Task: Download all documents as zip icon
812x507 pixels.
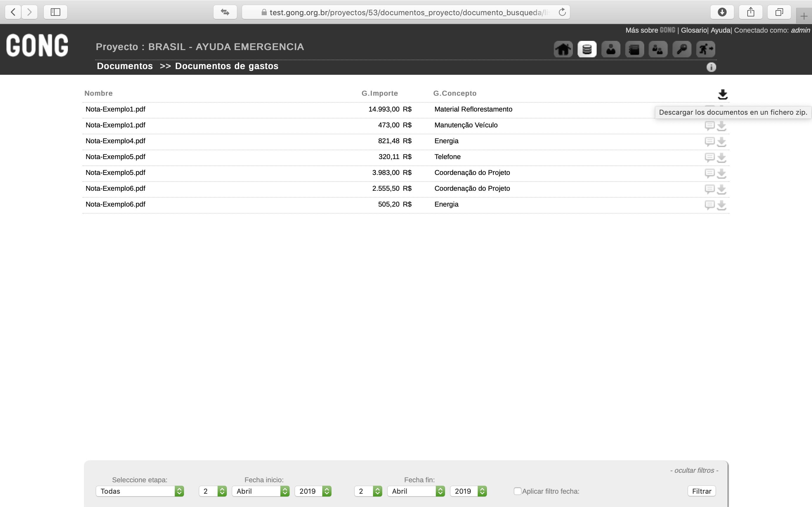Action: 723,94
